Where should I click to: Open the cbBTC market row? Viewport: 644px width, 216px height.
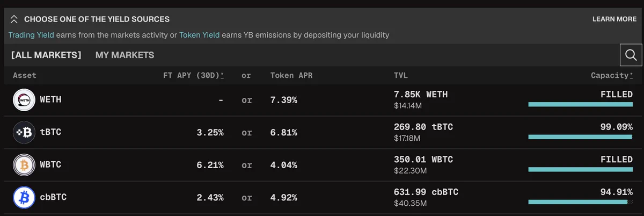point(322,198)
